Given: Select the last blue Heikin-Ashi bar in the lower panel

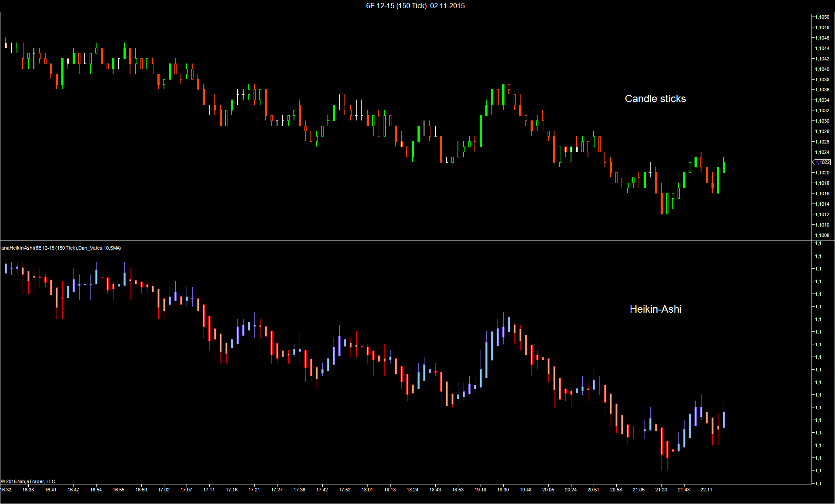Looking at the screenshot, I should pyautogui.click(x=724, y=420).
